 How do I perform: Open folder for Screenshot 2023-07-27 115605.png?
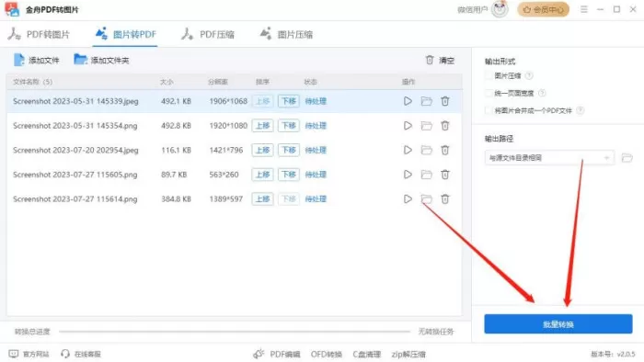coord(426,175)
